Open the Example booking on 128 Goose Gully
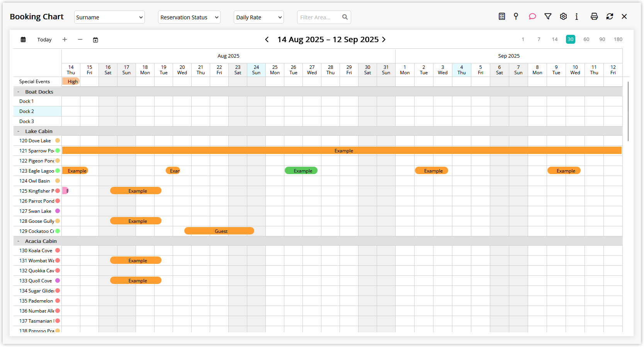The width and height of the screenshot is (644, 347). point(136,221)
